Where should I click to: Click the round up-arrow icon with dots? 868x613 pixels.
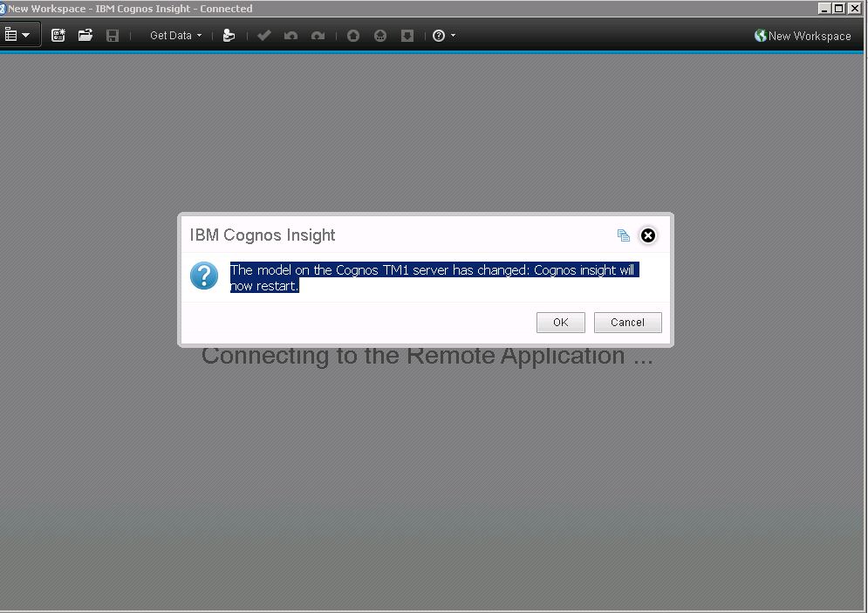[x=380, y=36]
